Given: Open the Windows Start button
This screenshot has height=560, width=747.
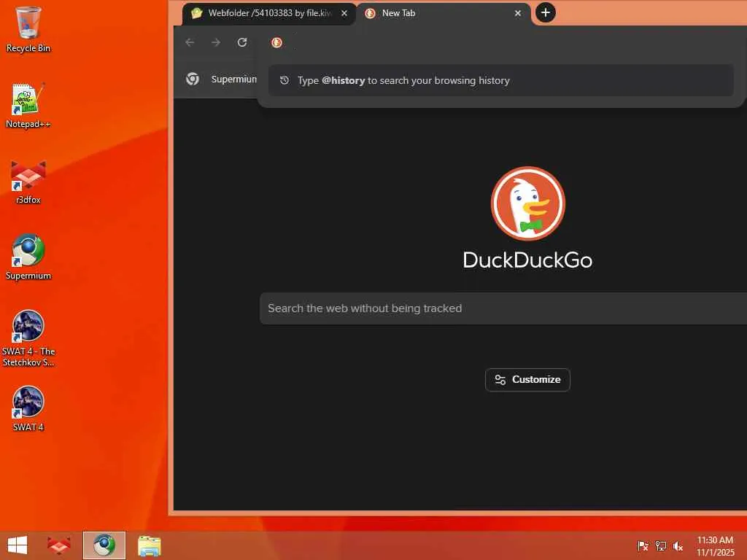Looking at the screenshot, I should pos(18,545).
